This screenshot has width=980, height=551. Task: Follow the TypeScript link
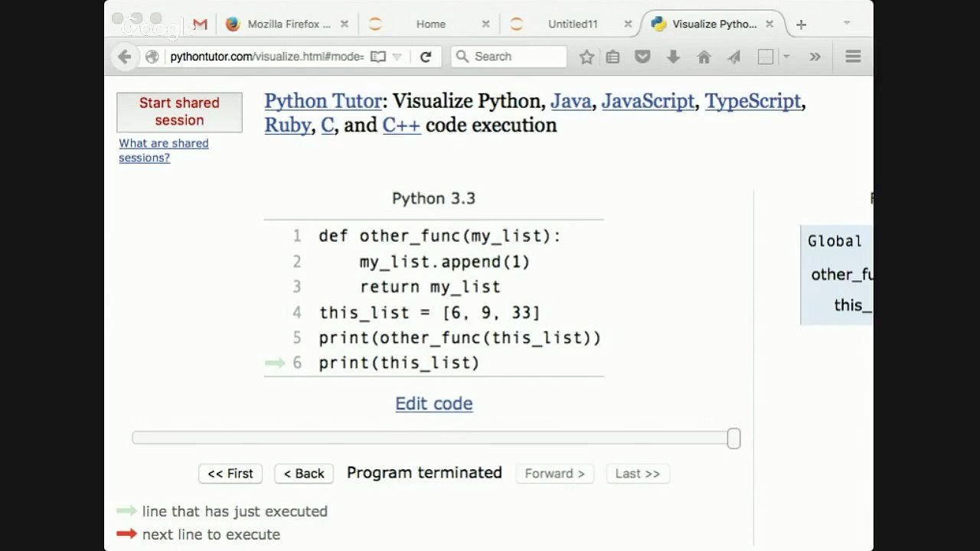753,101
